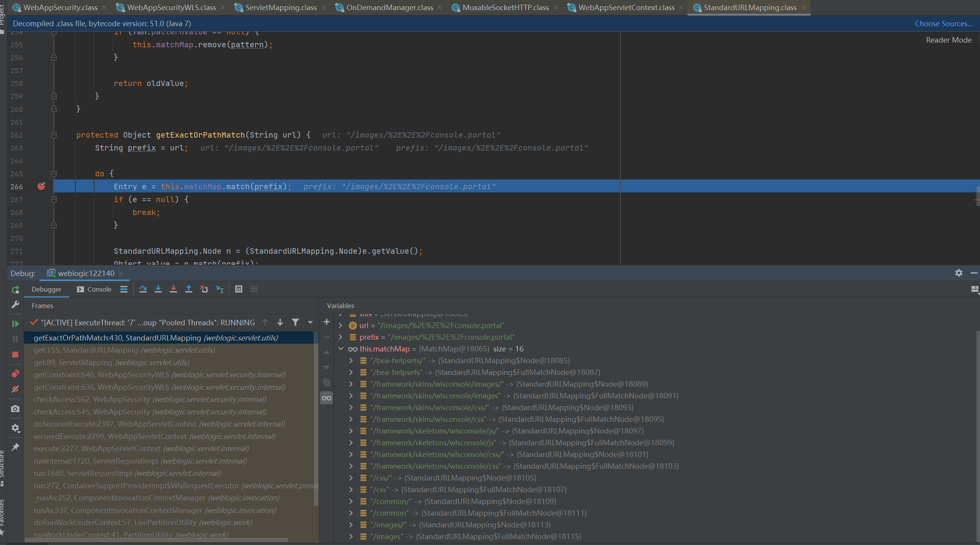Viewport: 980px width, 545px height.
Task: Switch to WebAppServletContext.class tab
Action: coord(626,7)
